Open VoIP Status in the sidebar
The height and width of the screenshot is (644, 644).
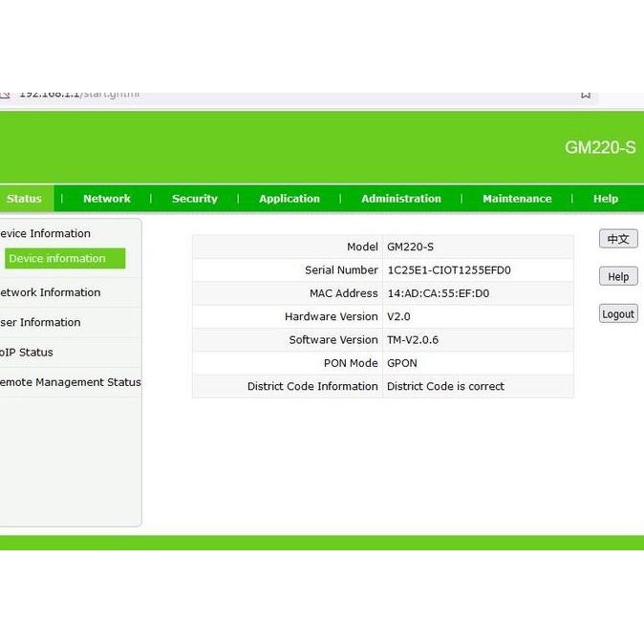pyautogui.click(x=27, y=352)
